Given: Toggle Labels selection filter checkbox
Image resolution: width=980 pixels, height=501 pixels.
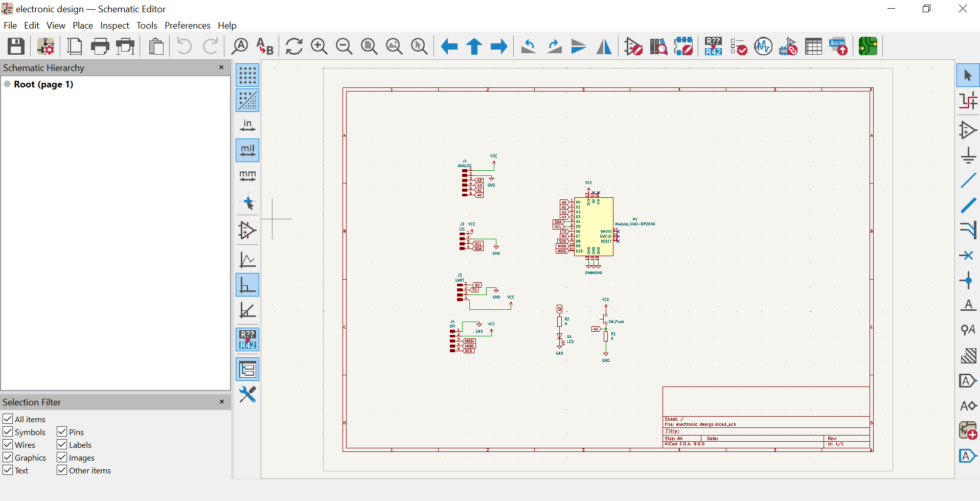Looking at the screenshot, I should point(62,444).
